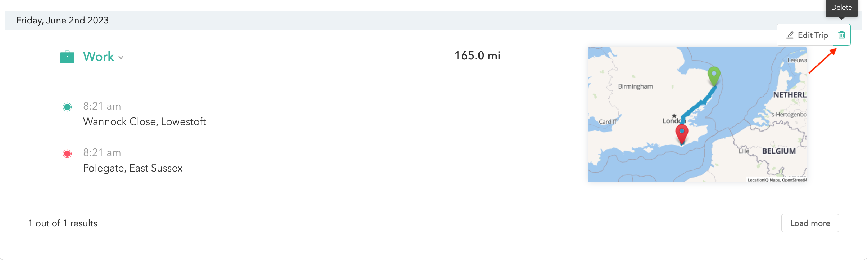This screenshot has height=280, width=868.
Task: Click the red destination pin on map
Action: tap(682, 134)
